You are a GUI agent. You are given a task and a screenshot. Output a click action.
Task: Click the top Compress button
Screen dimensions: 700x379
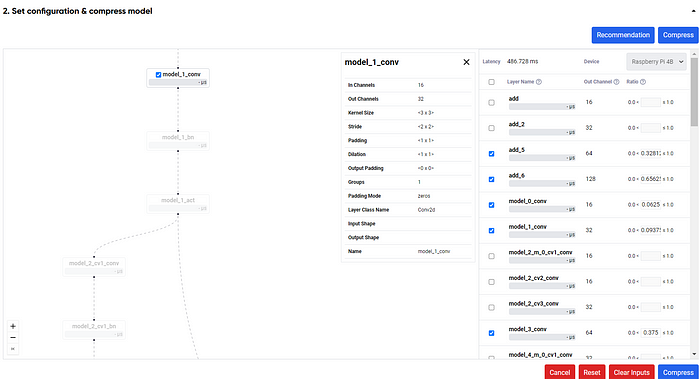tap(678, 35)
